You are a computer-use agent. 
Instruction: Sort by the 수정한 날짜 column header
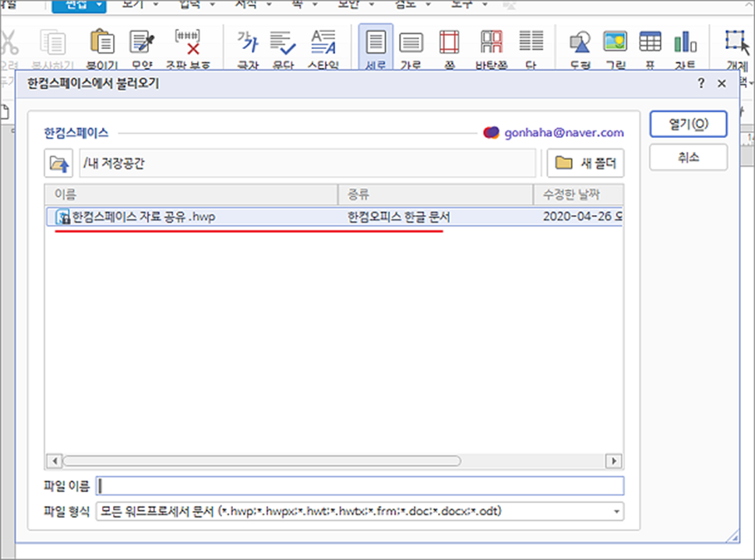click(578, 195)
